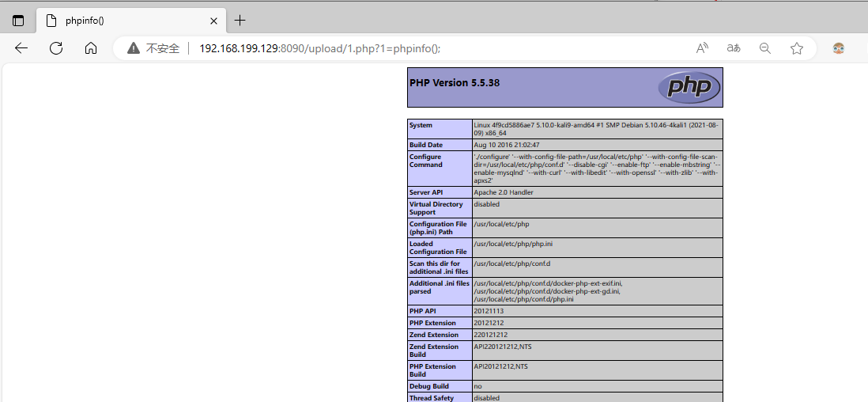Go back to previous page

pyautogui.click(x=21, y=48)
